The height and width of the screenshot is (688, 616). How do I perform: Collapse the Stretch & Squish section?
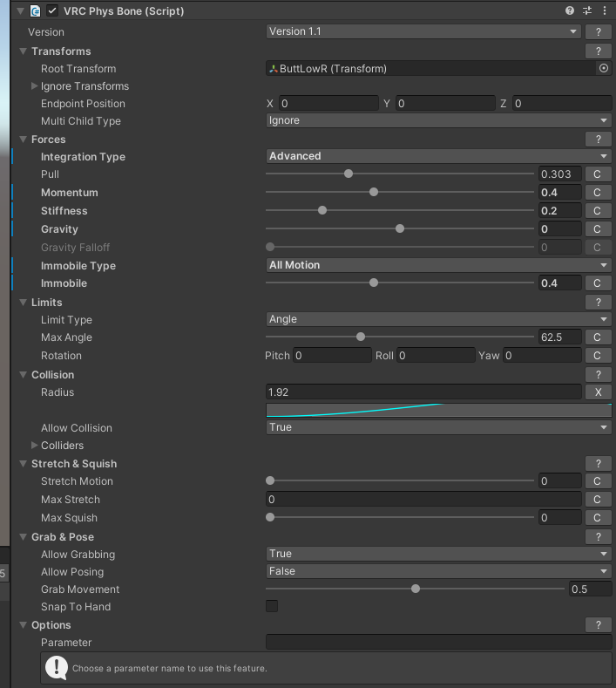[x=24, y=464]
